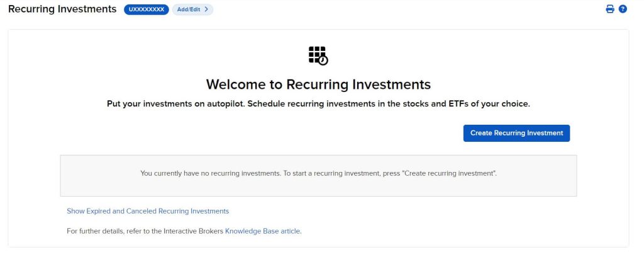Show Expired and Canceled Recurring Investments
The width and height of the screenshot is (644, 264).
148,211
